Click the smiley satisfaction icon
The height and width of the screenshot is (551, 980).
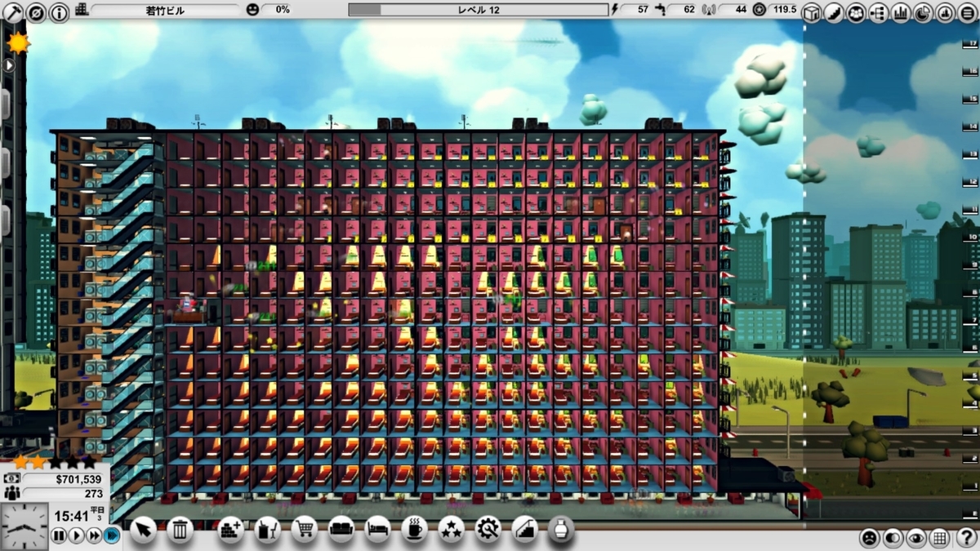[x=252, y=10]
